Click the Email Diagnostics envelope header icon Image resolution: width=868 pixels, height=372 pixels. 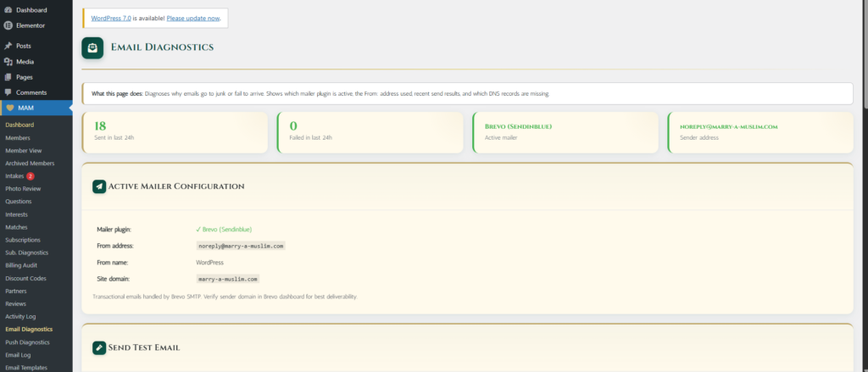[92, 47]
